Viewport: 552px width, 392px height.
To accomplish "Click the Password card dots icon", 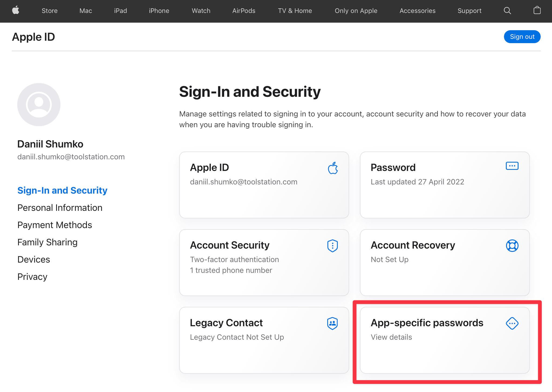I will pyautogui.click(x=512, y=166).
